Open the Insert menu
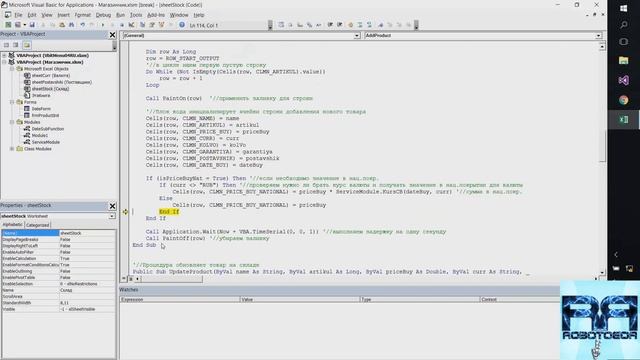640x360 pixels. coord(63,15)
